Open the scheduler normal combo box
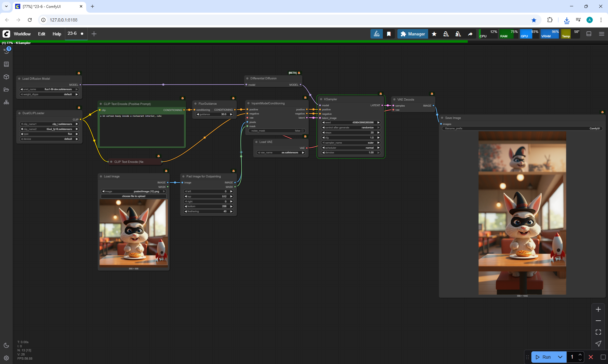 click(351, 148)
